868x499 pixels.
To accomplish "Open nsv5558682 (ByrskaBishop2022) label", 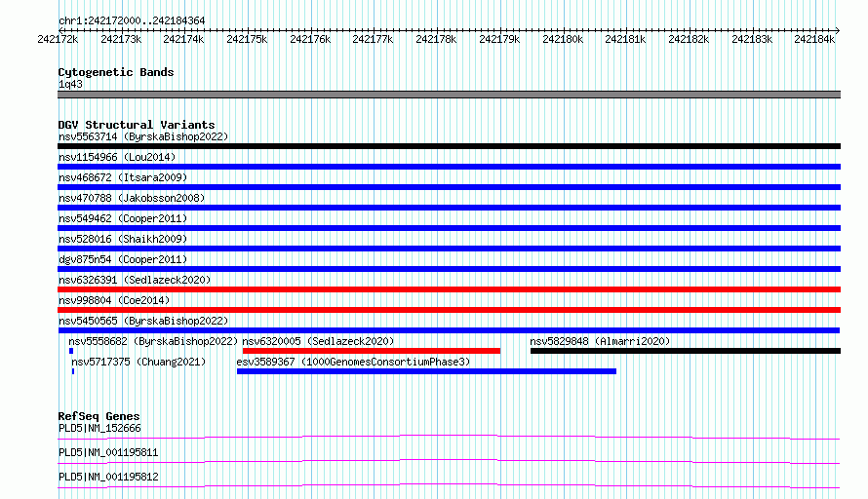I will click(153, 341).
